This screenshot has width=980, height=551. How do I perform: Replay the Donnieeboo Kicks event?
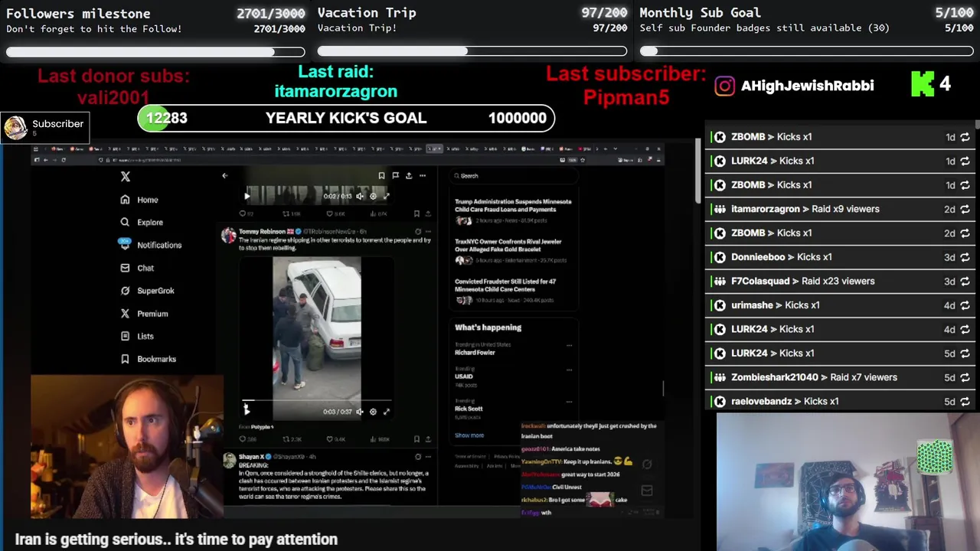click(965, 257)
